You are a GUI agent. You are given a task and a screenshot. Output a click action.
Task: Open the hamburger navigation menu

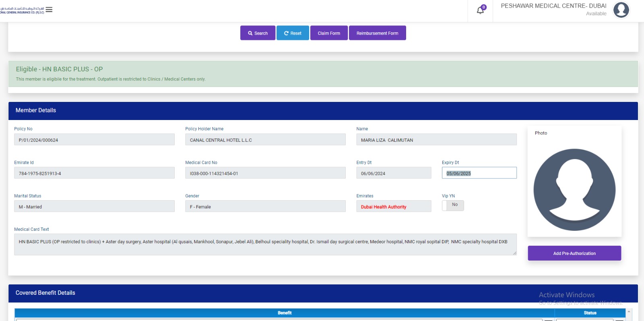click(x=49, y=10)
